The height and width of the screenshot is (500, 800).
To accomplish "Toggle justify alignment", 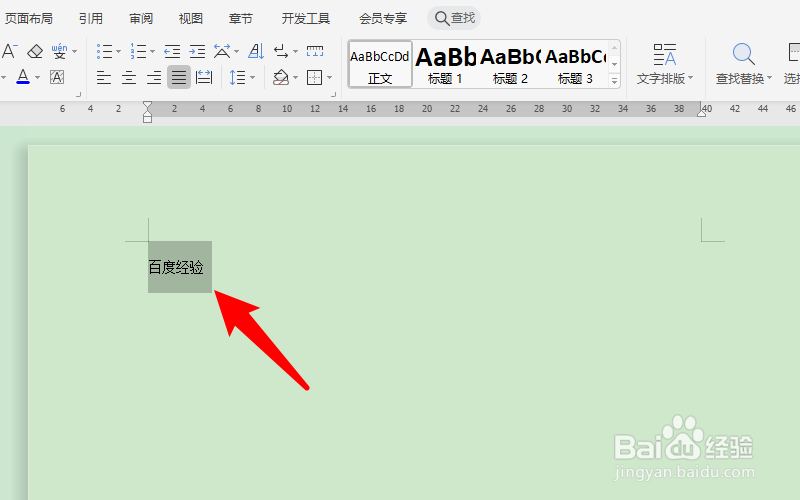I will [179, 77].
